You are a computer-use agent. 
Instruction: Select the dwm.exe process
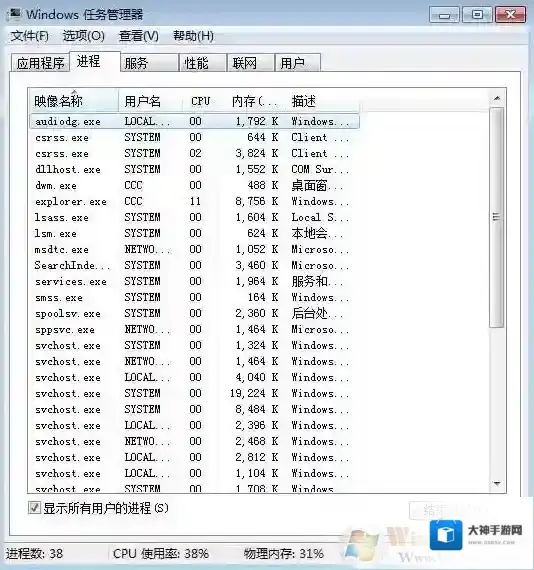(194, 185)
